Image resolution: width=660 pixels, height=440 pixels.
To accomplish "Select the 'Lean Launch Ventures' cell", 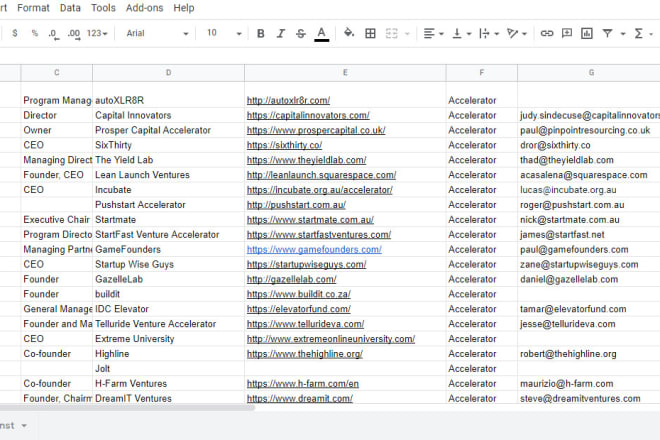I will click(168, 175).
